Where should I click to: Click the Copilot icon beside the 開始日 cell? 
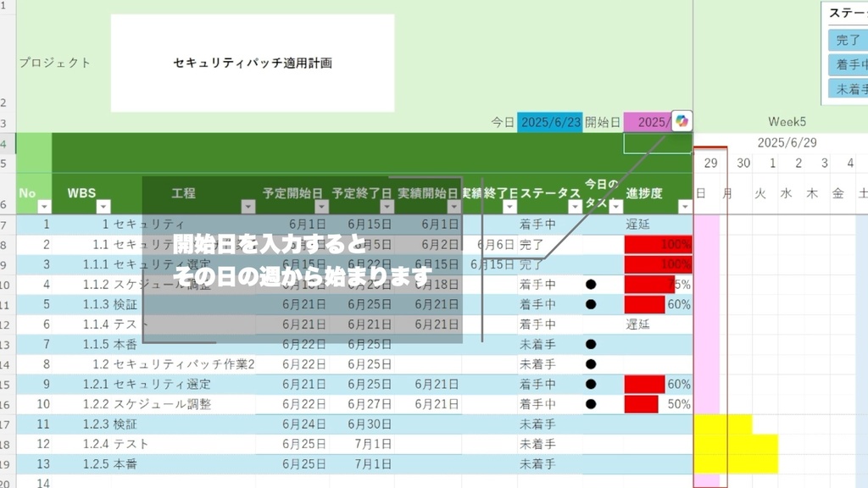(682, 120)
